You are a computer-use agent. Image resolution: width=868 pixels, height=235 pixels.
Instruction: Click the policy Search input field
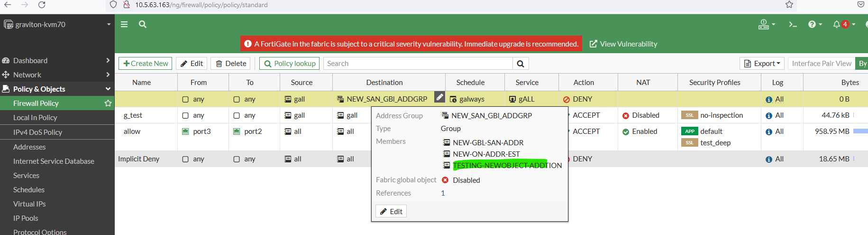coord(418,64)
